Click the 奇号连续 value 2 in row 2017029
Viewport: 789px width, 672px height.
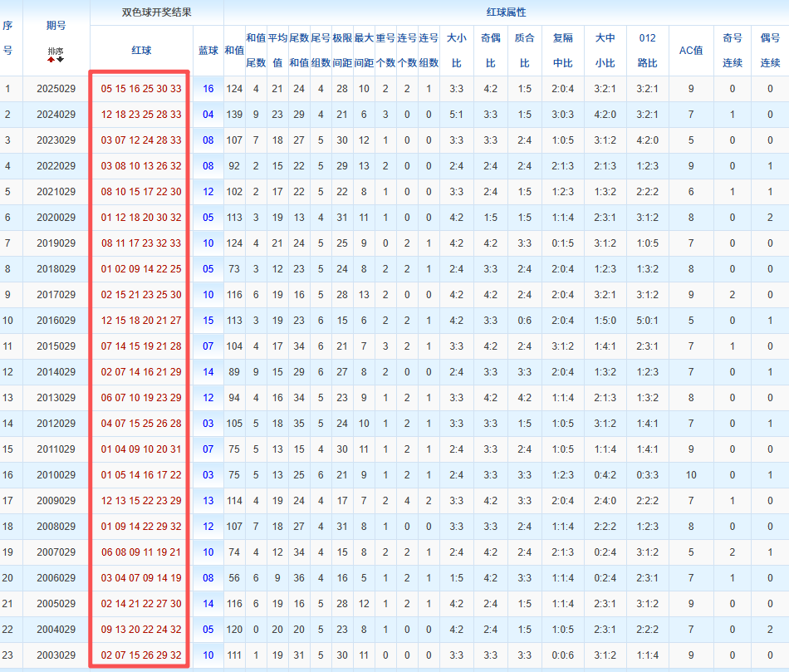tap(733, 295)
